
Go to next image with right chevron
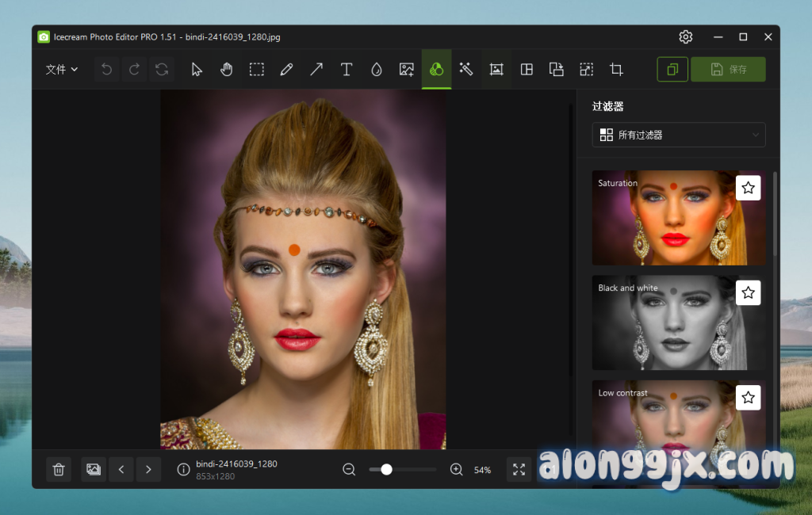tap(148, 470)
